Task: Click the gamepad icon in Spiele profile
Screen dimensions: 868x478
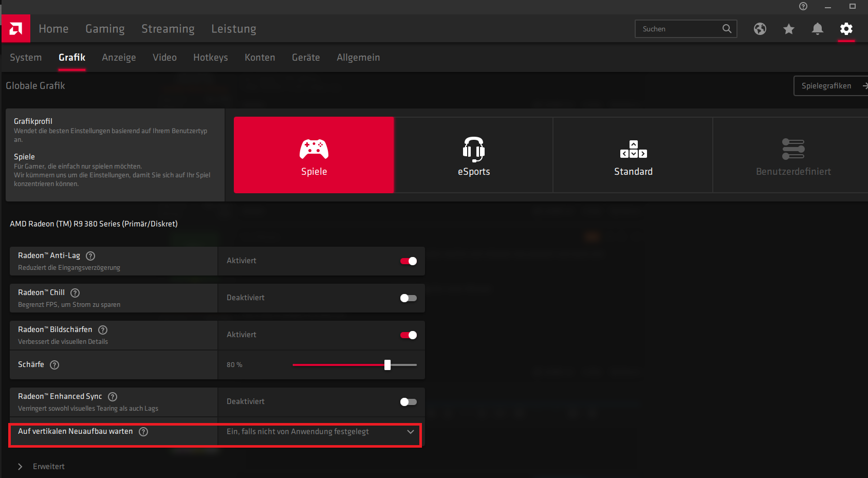Action: point(314,149)
